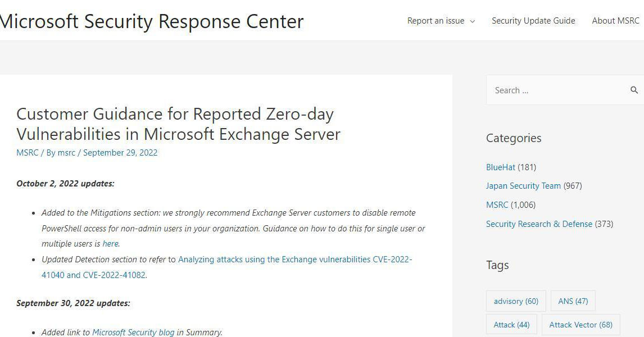Open the Attack Vector tag
The width and height of the screenshot is (644, 337).
click(x=580, y=325)
